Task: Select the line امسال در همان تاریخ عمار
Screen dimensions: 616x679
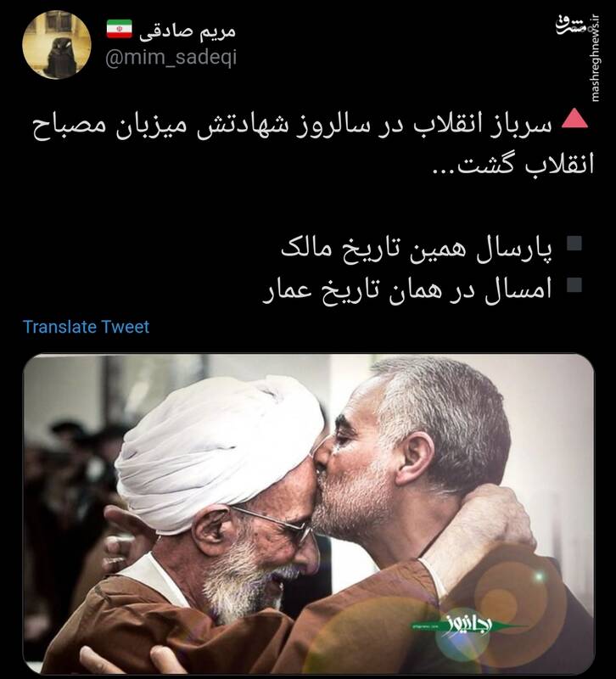Action: coord(407,290)
